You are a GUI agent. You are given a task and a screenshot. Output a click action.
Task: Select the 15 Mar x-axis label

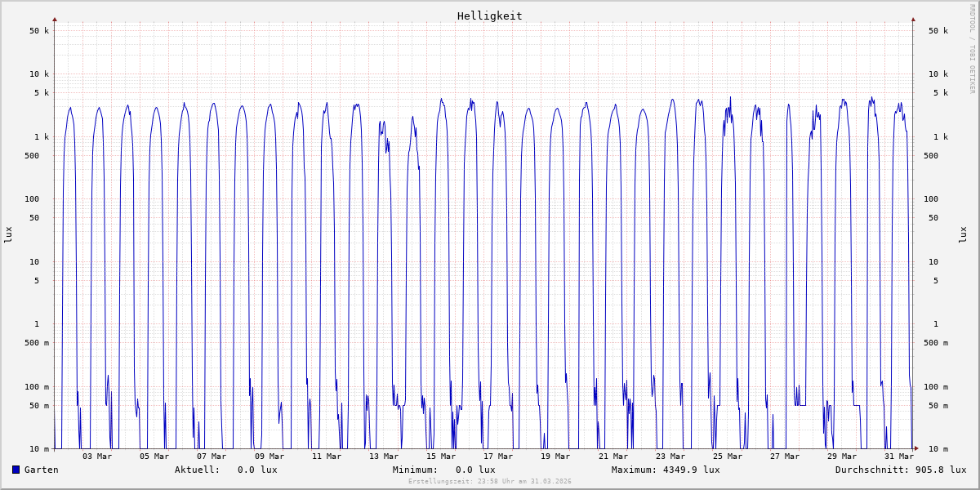[441, 457]
